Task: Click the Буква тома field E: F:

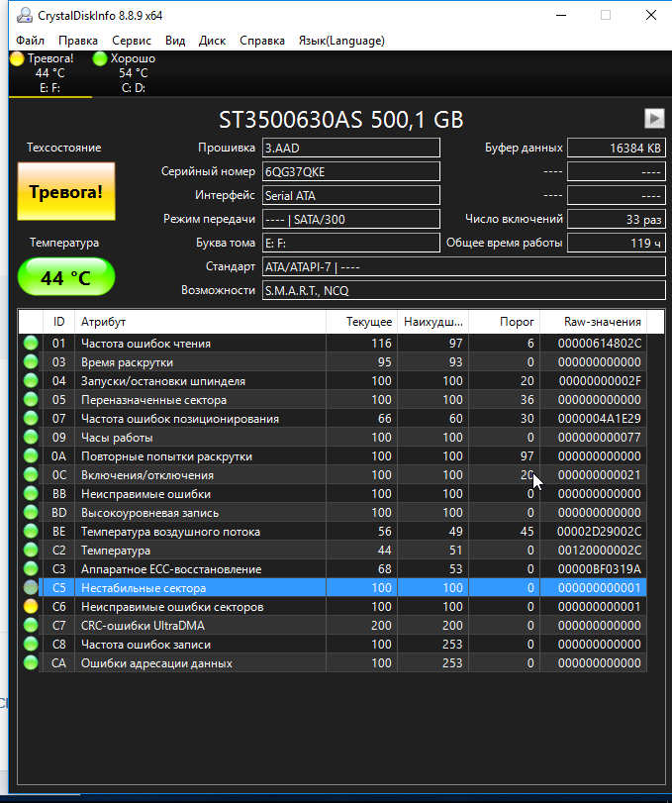Action: pos(351,243)
